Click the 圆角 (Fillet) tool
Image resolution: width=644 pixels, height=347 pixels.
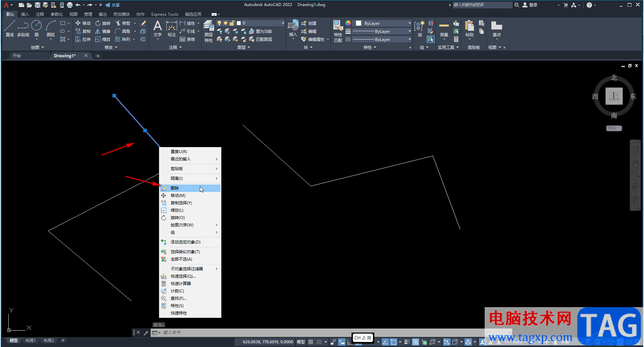[x=123, y=31]
